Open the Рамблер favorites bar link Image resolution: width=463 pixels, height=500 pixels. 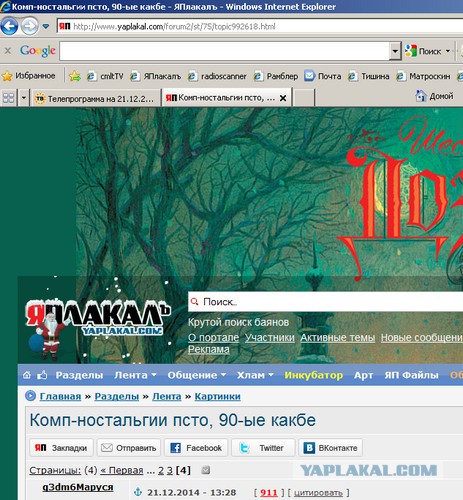pyautogui.click(x=276, y=76)
